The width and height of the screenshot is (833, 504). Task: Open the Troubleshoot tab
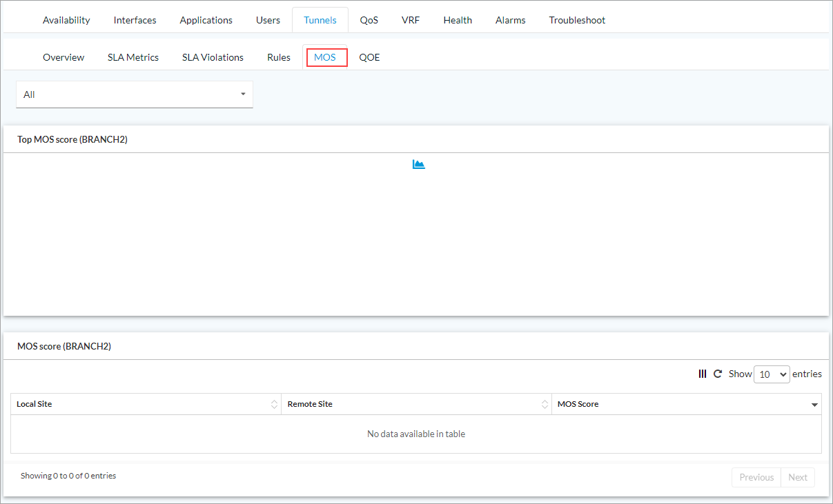pos(577,20)
